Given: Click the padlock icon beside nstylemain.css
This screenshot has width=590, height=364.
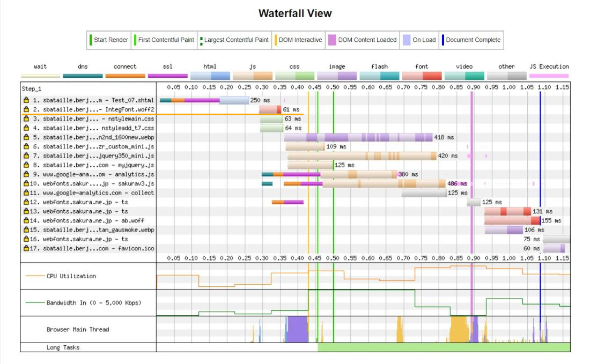Looking at the screenshot, I should 26,118.
